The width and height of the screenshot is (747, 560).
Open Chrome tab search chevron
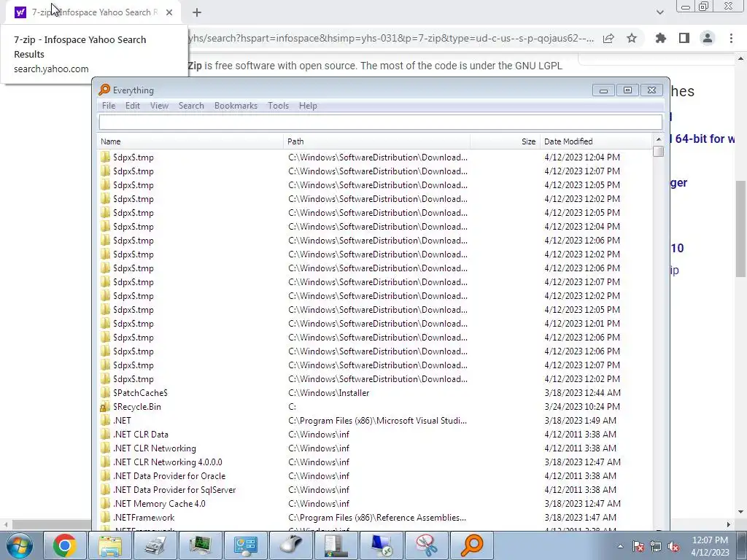click(x=659, y=12)
